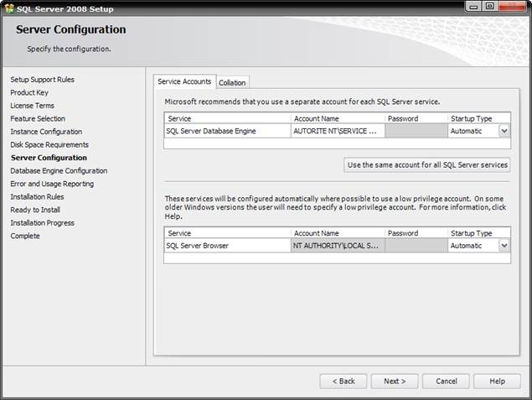Click the Password column header in bottom table
This screenshot has width=532, height=400.
coord(416,233)
